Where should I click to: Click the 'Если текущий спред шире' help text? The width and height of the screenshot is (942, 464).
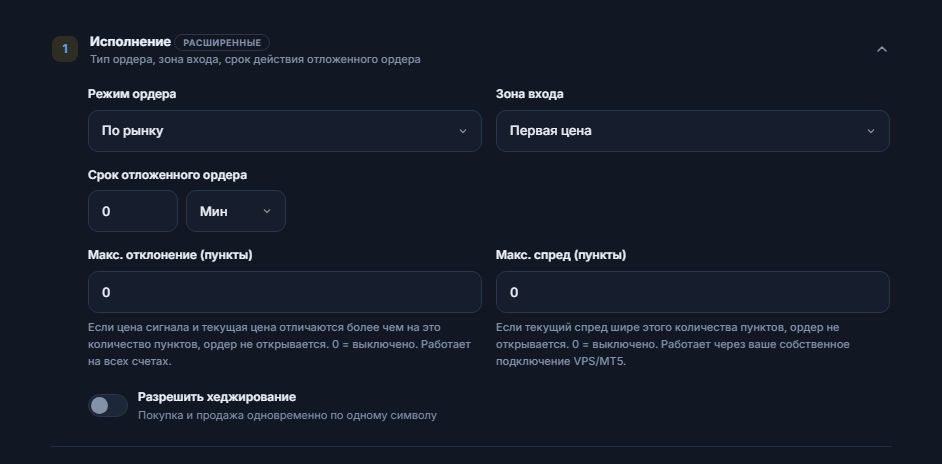coord(673,345)
